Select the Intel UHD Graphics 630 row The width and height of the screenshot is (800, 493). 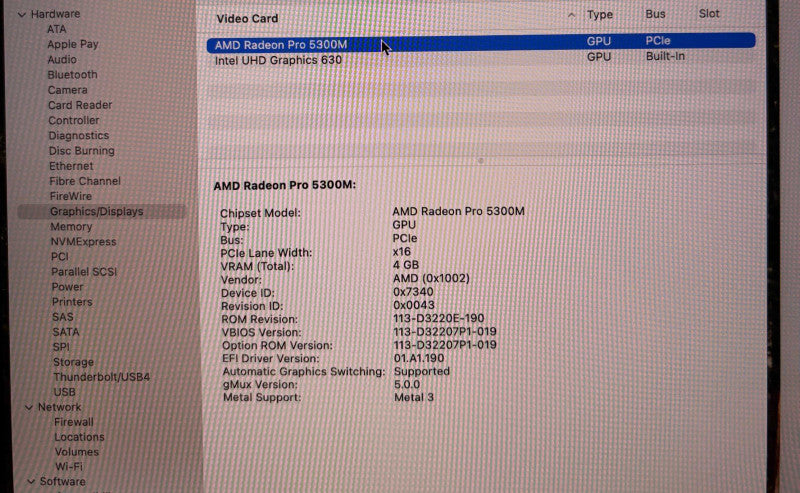481,59
